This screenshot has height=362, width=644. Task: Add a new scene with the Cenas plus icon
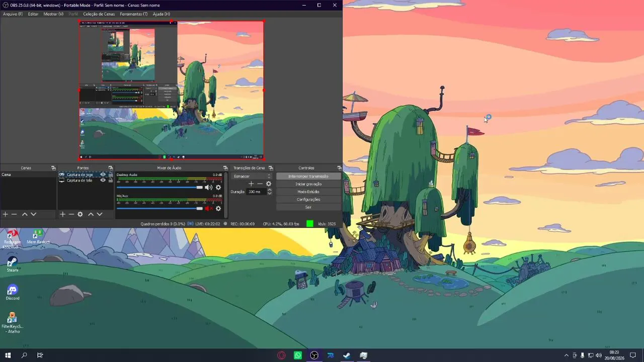pos(6,214)
